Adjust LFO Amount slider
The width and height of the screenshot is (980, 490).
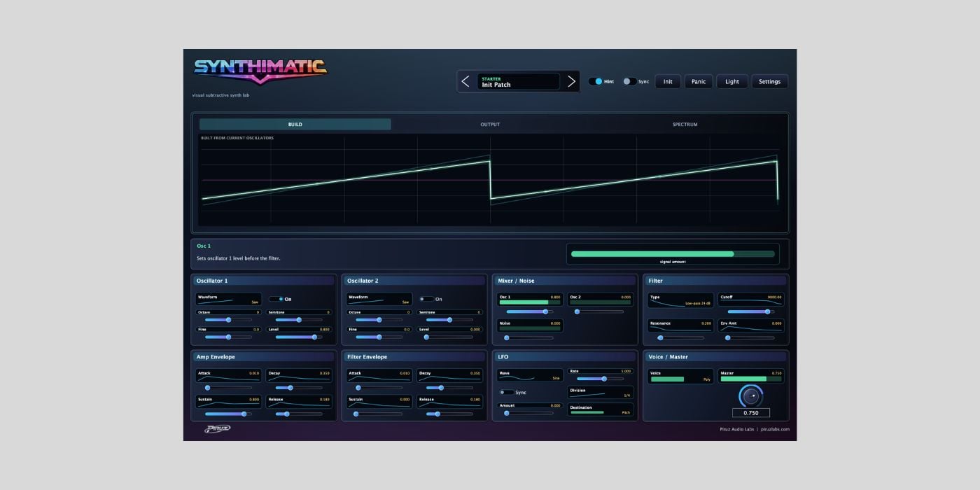tap(530, 413)
